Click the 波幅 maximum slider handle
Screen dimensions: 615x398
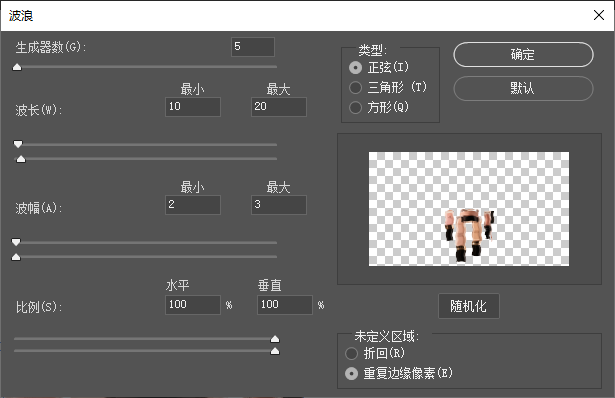point(16,257)
